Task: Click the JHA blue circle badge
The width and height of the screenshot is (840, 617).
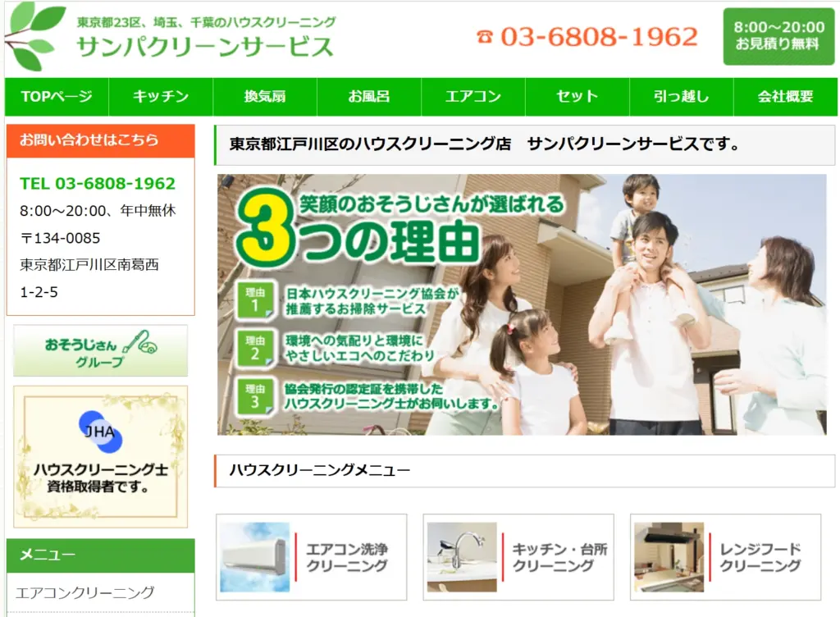Action: (100, 432)
